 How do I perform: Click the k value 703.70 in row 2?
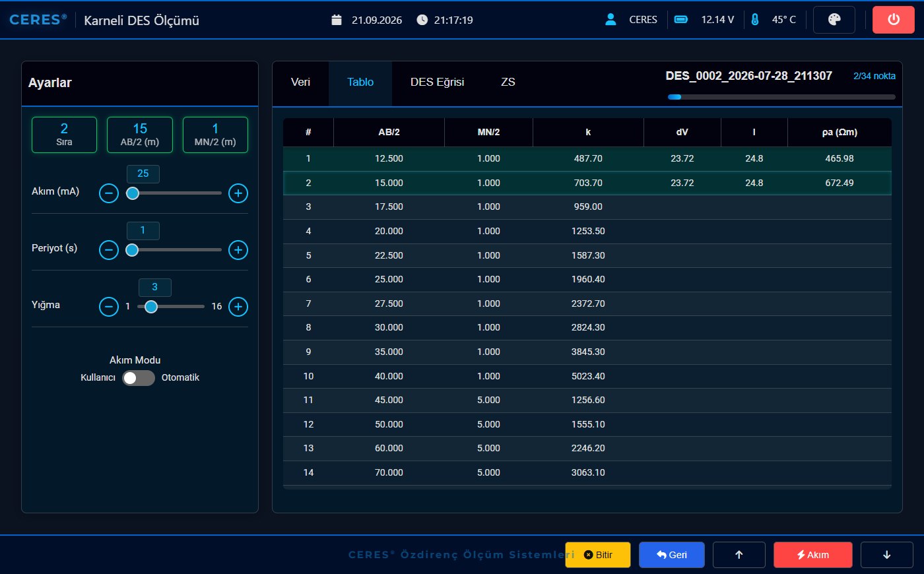[x=588, y=183]
